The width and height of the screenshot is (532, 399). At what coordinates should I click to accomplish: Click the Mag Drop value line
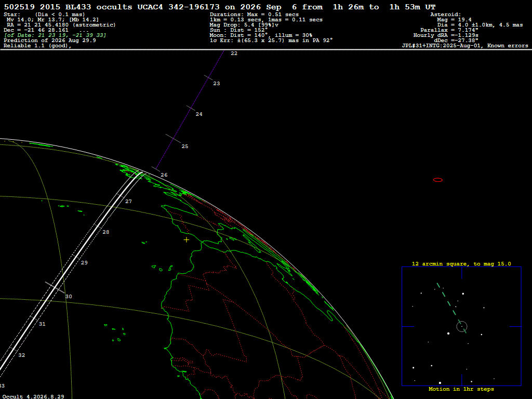tap(244, 25)
